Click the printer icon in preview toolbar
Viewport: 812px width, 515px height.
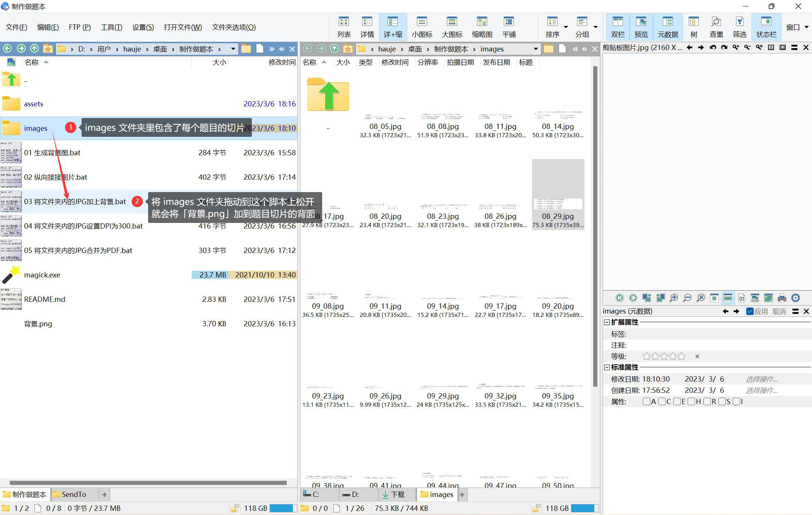782,298
